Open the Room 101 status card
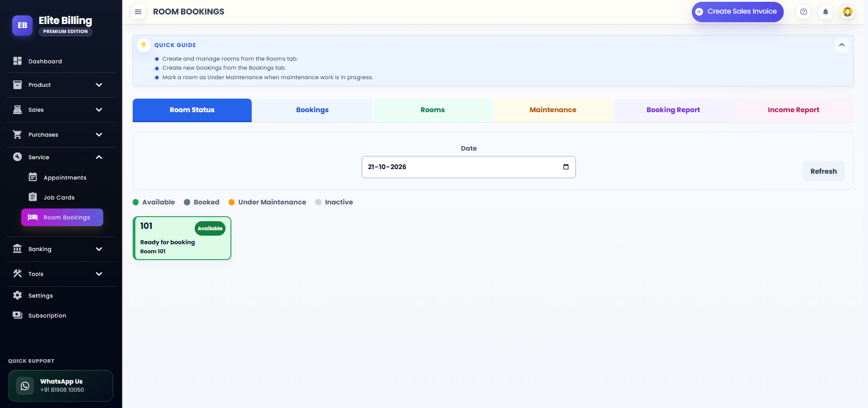 182,238
